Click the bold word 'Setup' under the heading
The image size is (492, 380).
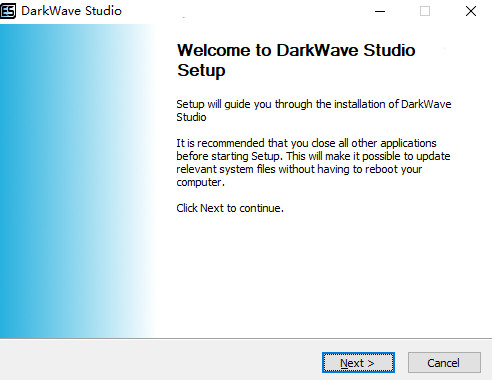(201, 70)
